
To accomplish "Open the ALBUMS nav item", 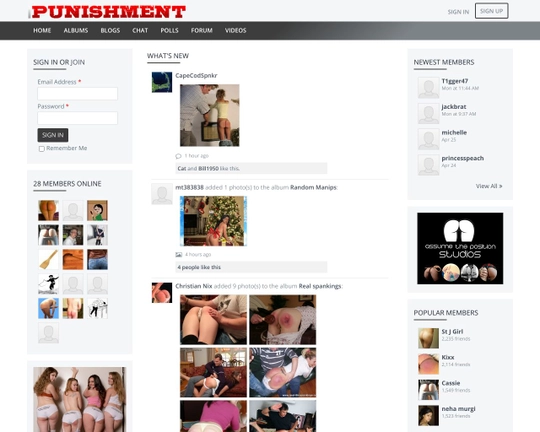I will pyautogui.click(x=76, y=31).
